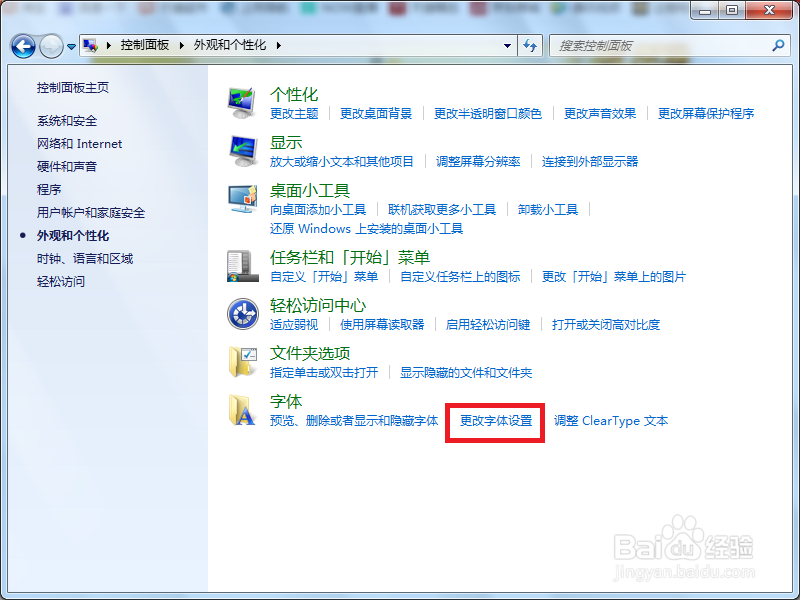Click 调整屏幕分辨率 link

point(478,162)
